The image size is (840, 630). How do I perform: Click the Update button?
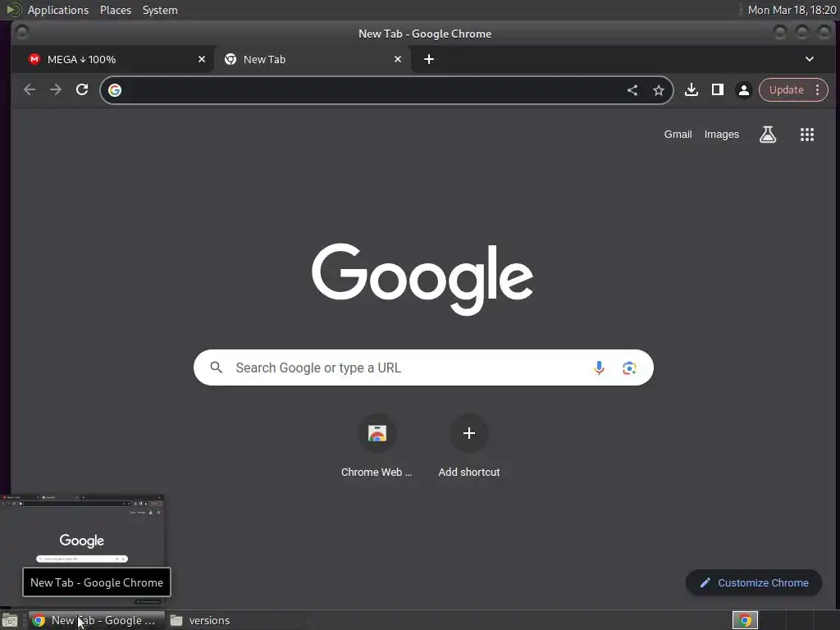coord(786,90)
